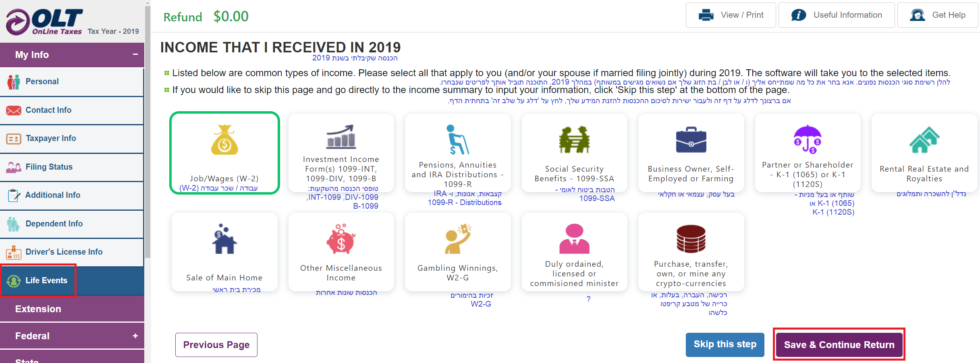The width and height of the screenshot is (980, 363).
Task: Toggle the Duly ordained minister tile
Action: tap(574, 252)
